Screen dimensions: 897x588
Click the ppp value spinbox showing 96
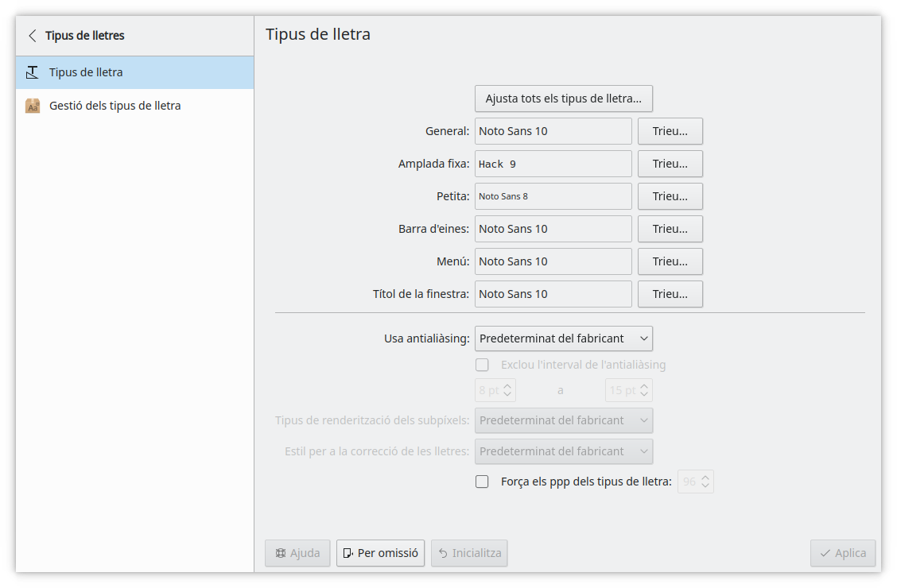[x=689, y=482]
